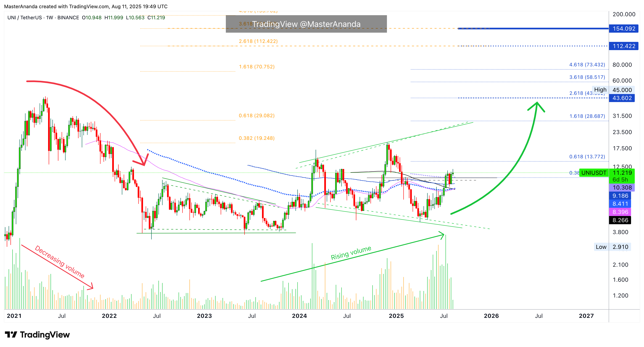Click the 0.382 (19.248) orange Fibonacci label
The height and width of the screenshot is (347, 644).
257,138
